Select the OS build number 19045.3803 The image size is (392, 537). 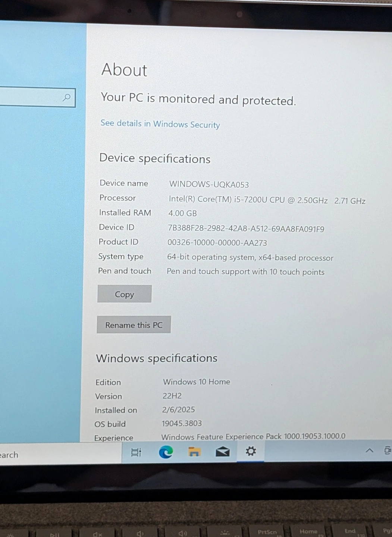(x=182, y=423)
